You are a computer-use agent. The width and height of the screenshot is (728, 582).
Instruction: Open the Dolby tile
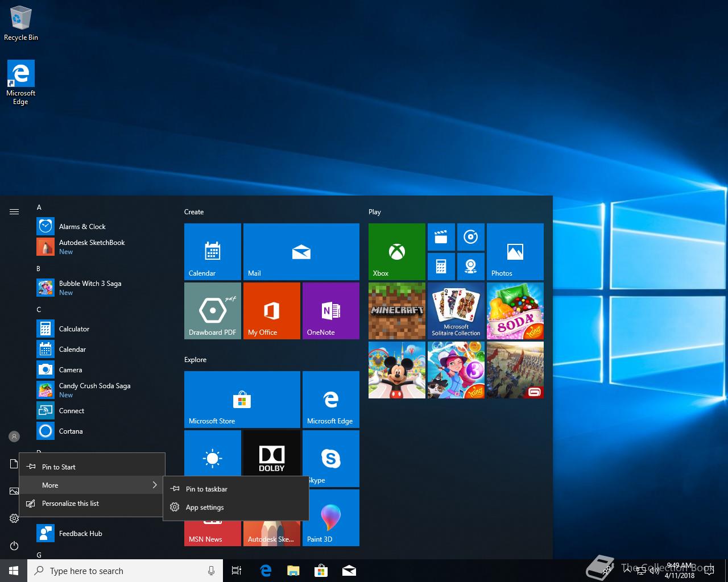[272, 453]
